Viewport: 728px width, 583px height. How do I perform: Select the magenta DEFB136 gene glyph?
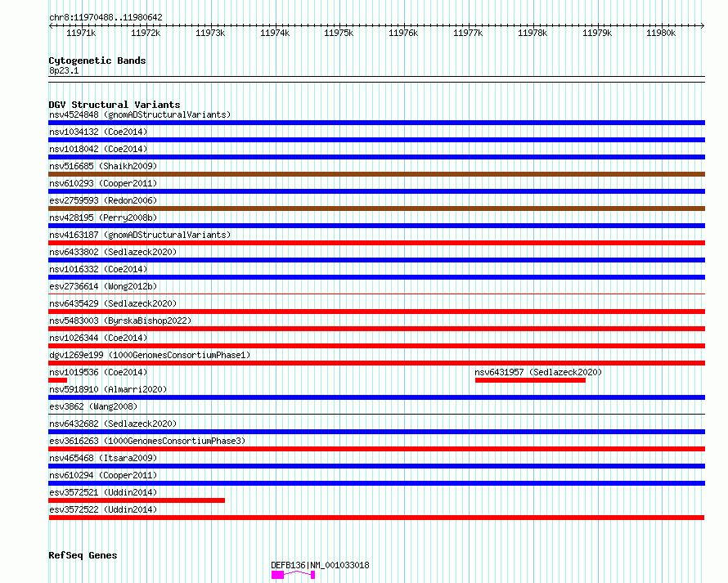294,575
